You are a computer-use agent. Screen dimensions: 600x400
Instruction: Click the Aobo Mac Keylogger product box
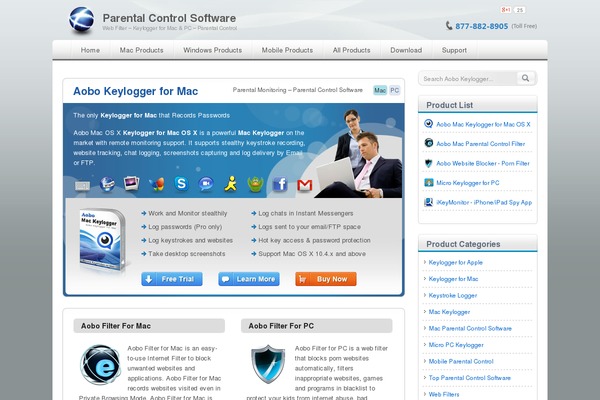click(x=103, y=240)
